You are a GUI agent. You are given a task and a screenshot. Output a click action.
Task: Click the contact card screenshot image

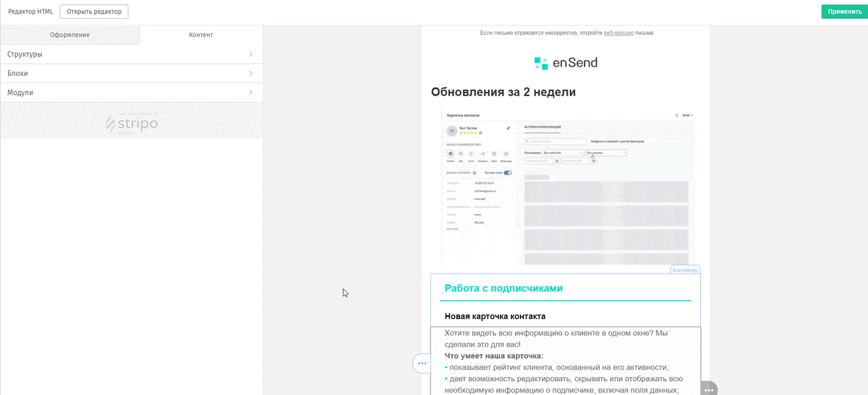[x=568, y=187]
